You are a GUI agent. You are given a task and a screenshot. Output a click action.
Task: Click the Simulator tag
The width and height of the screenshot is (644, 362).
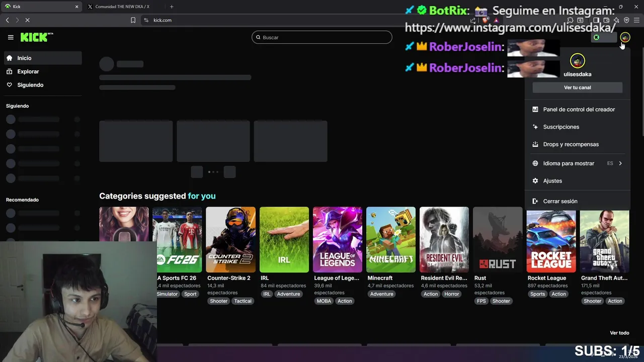[x=168, y=294]
